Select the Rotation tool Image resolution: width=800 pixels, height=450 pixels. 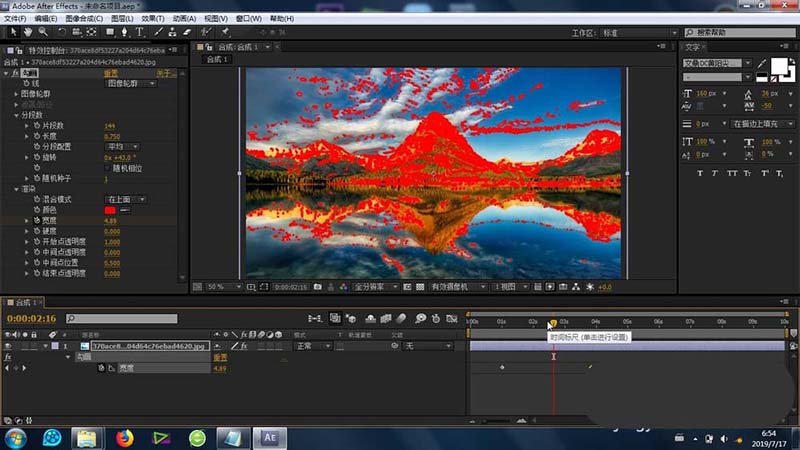click(63, 32)
